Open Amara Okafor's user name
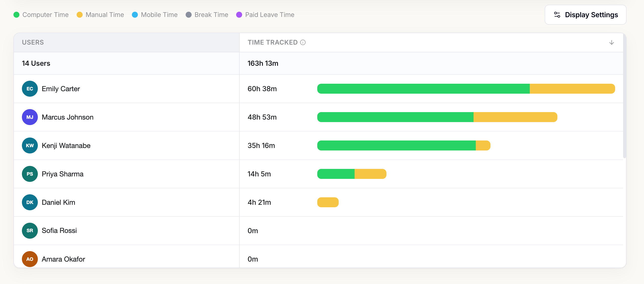Image resolution: width=644 pixels, height=284 pixels. [x=63, y=259]
